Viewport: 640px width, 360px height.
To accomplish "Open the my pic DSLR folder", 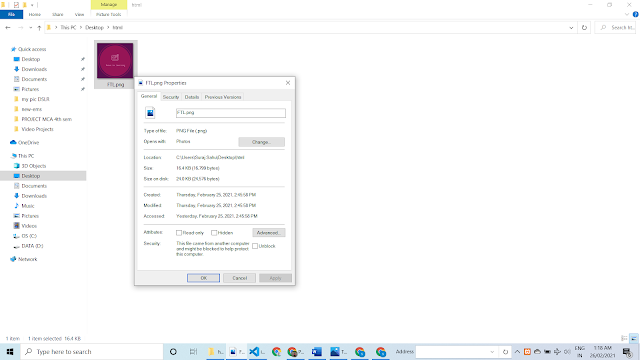I will [35, 99].
